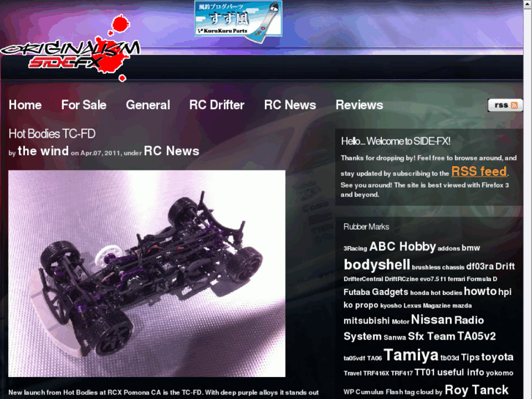Open the Hot Bodies TC-FD post title
The height and width of the screenshot is (399, 532).
coord(52,134)
